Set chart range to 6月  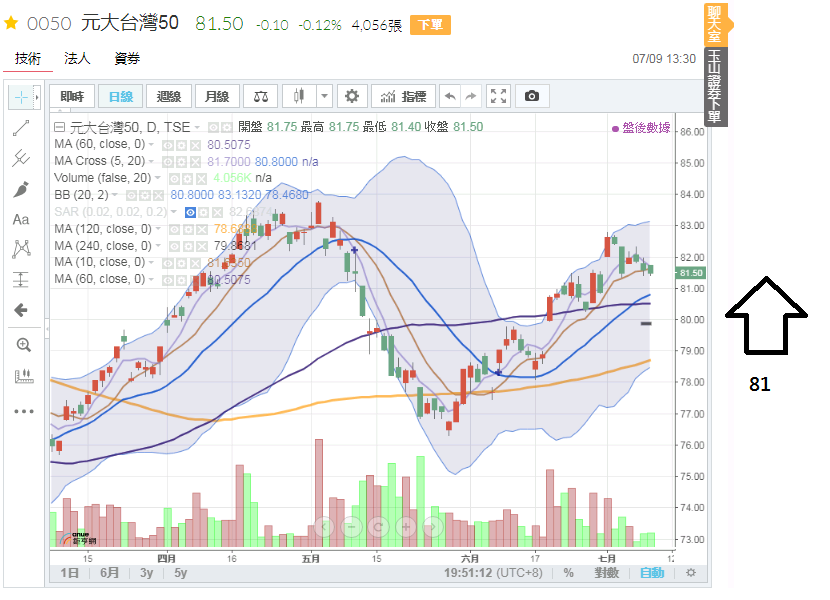point(109,573)
